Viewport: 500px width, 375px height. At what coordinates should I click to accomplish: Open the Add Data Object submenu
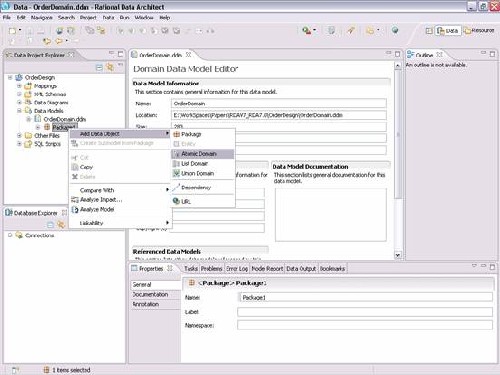pos(120,134)
